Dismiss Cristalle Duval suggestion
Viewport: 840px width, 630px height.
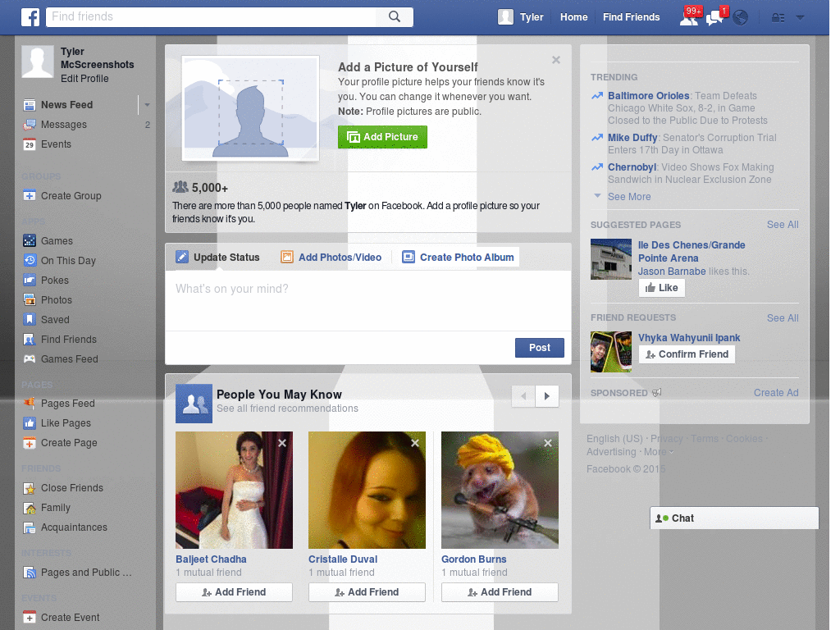point(415,443)
